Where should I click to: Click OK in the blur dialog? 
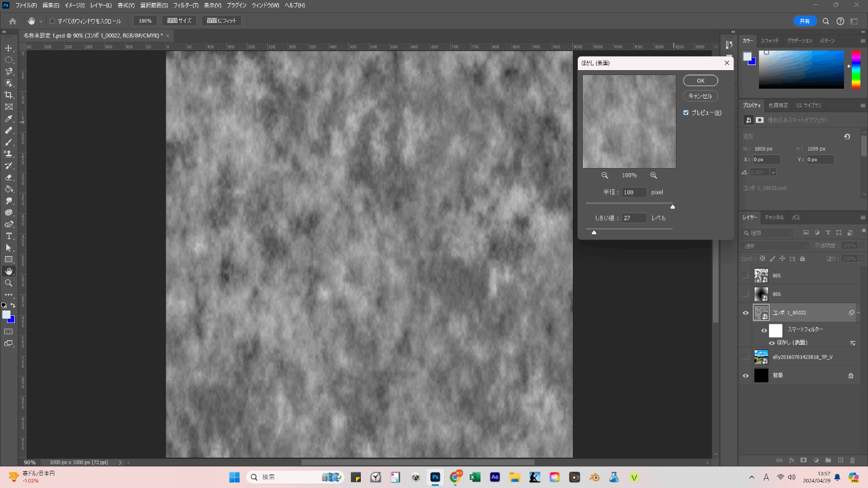[x=700, y=81]
